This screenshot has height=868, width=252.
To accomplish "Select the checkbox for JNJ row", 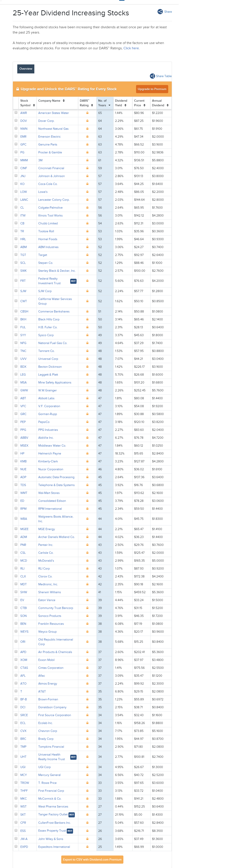I will point(16,176).
